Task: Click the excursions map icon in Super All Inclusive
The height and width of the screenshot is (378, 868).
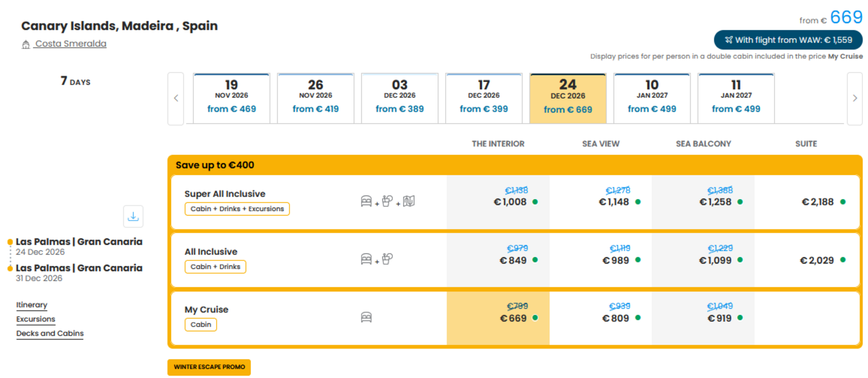Action: (x=409, y=201)
